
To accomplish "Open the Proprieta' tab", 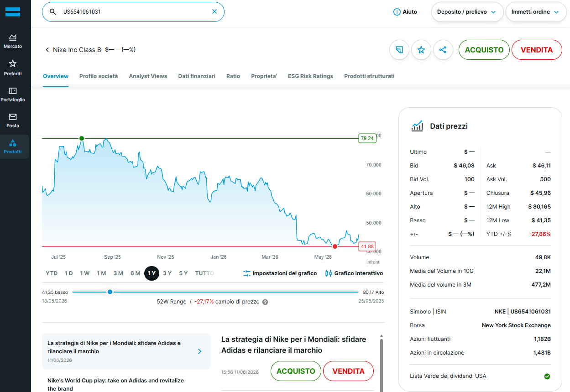I will (x=264, y=76).
